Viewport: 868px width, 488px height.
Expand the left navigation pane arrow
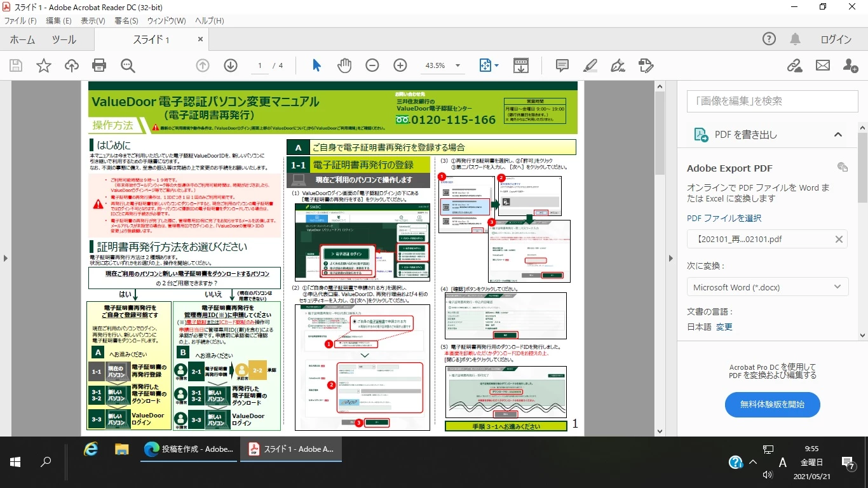pos(5,258)
